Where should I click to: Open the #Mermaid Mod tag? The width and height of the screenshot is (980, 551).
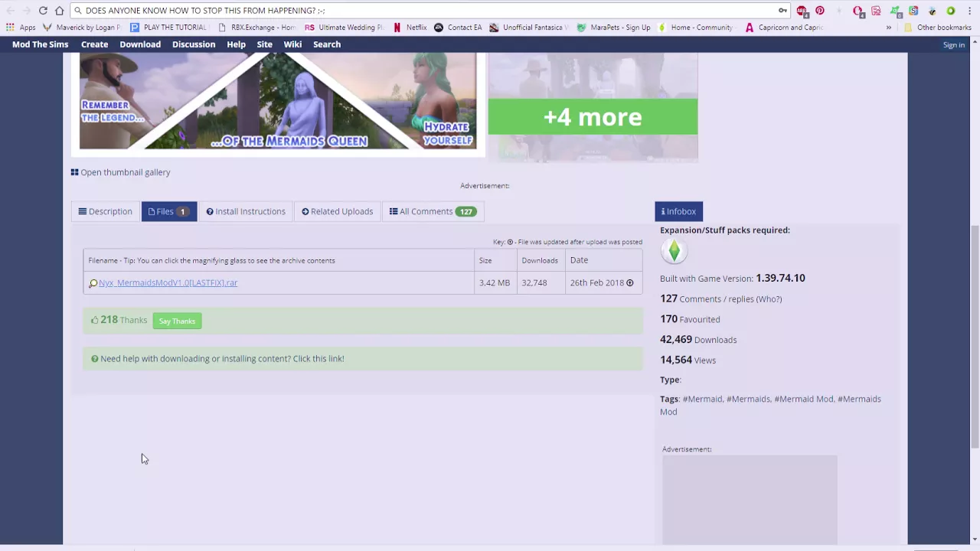click(804, 399)
